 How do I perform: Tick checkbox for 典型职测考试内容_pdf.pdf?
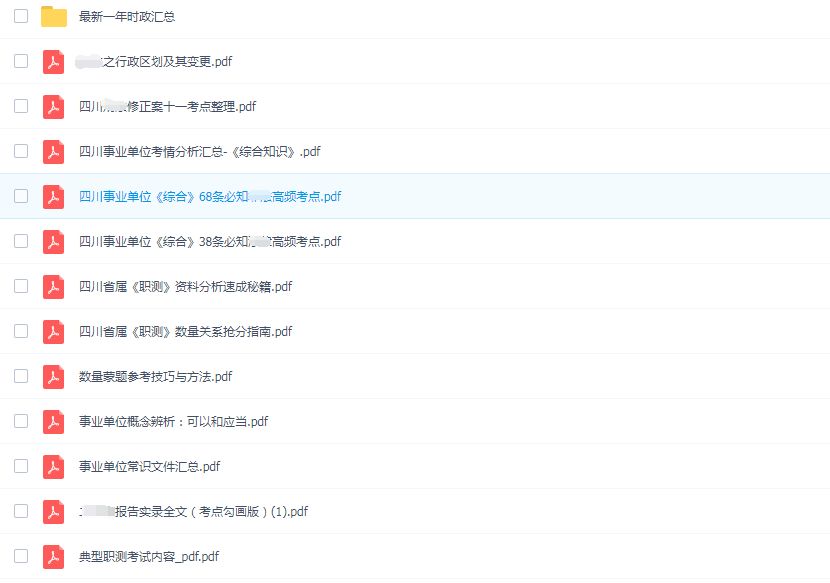pyautogui.click(x=21, y=556)
